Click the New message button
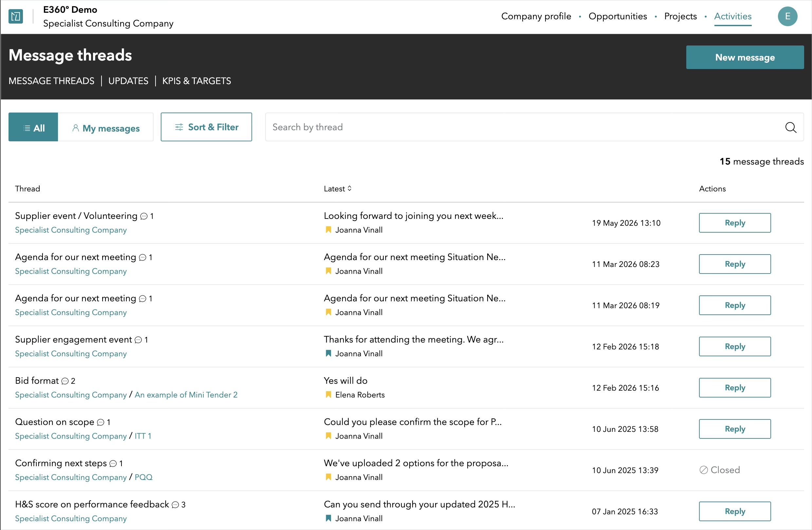812x530 pixels. point(745,57)
